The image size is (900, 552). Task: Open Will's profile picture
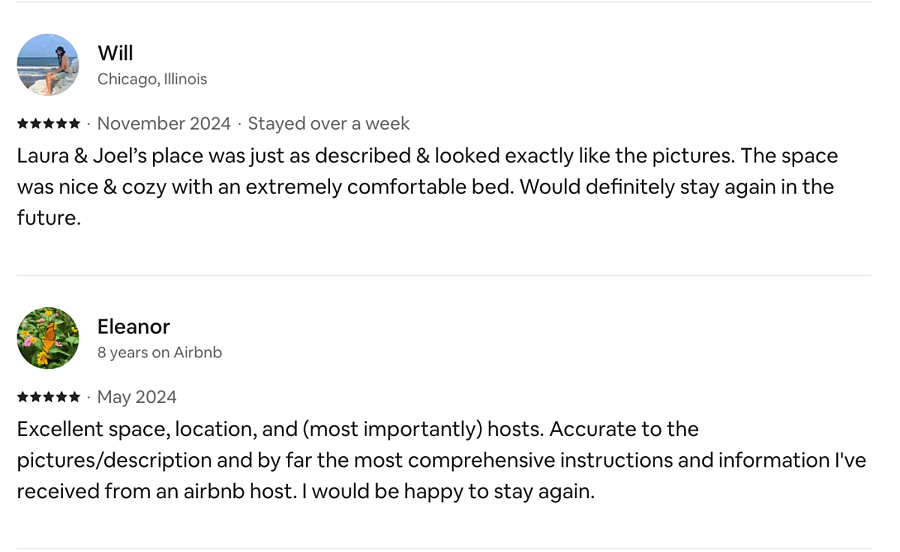[x=48, y=65]
